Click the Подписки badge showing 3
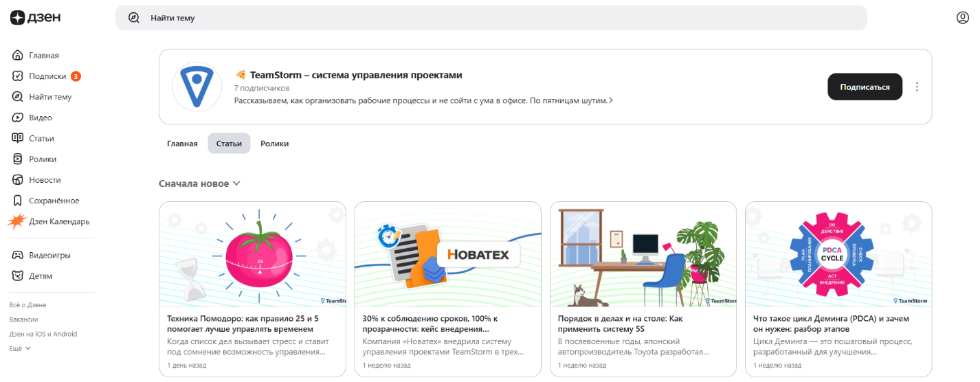980x382 pixels. point(76,76)
